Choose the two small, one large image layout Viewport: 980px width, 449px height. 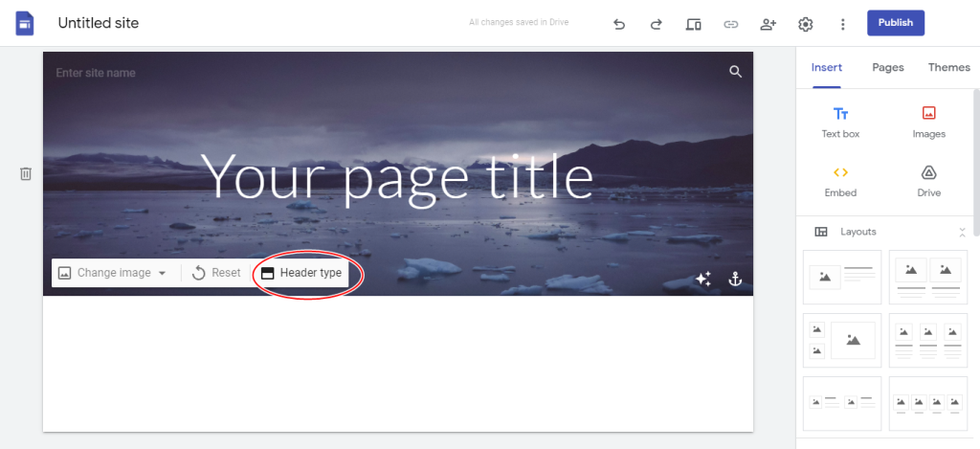pyautogui.click(x=842, y=340)
